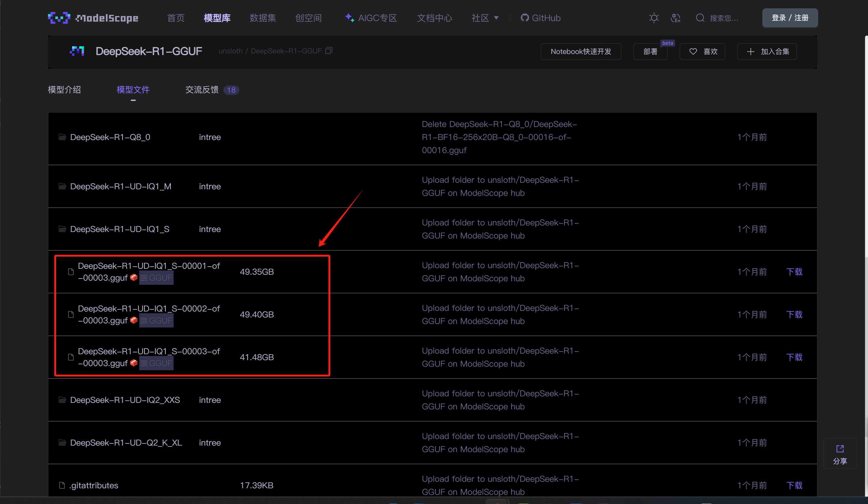
Task: Open the DeepSeek-R1-UD-IQ2_XXS folder
Action: (125, 400)
